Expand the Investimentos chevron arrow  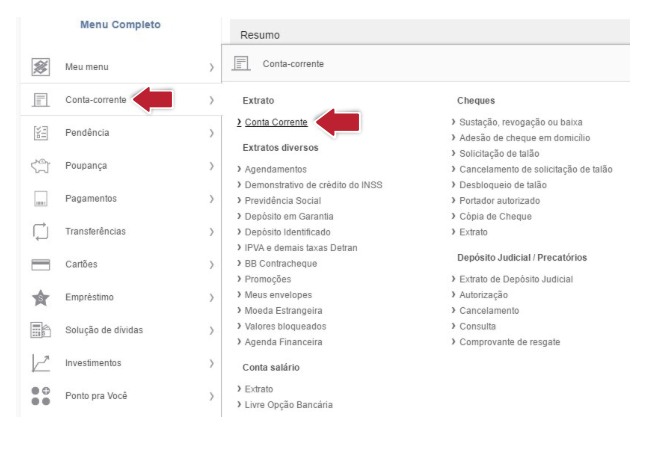coord(212,363)
